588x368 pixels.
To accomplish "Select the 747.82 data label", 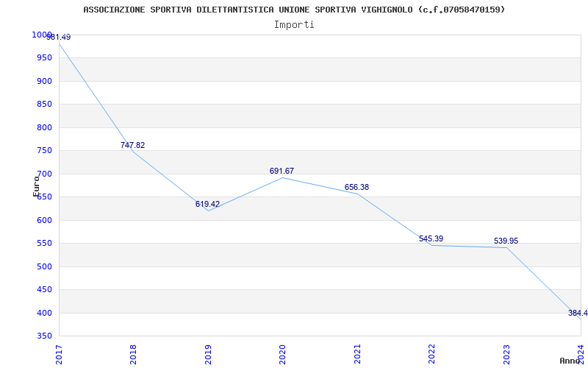I will coord(132,145).
